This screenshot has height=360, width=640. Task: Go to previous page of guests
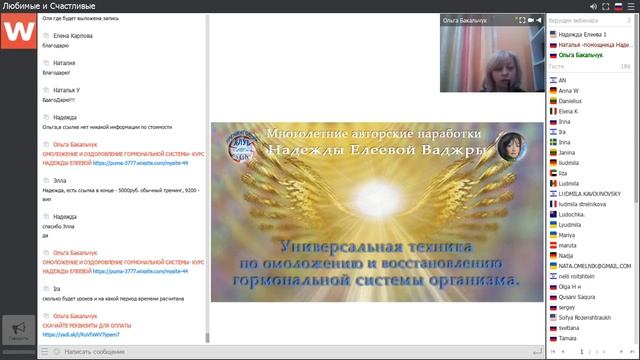pos(563,351)
